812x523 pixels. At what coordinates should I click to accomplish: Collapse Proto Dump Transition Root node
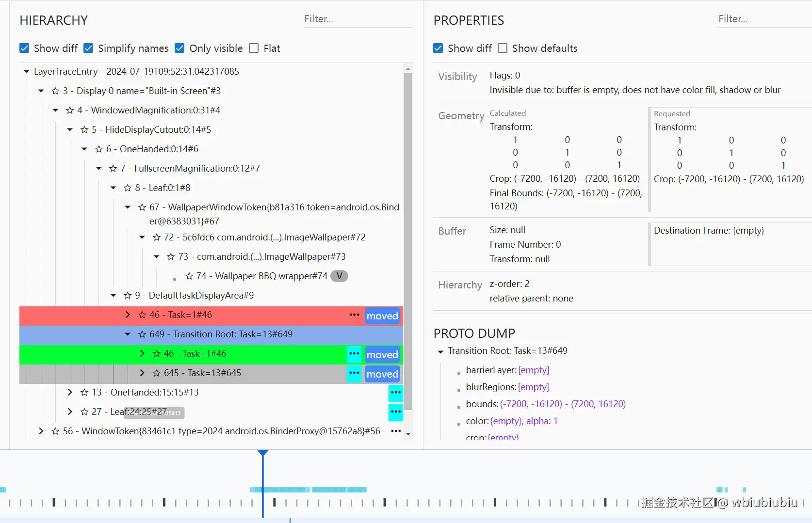click(440, 351)
